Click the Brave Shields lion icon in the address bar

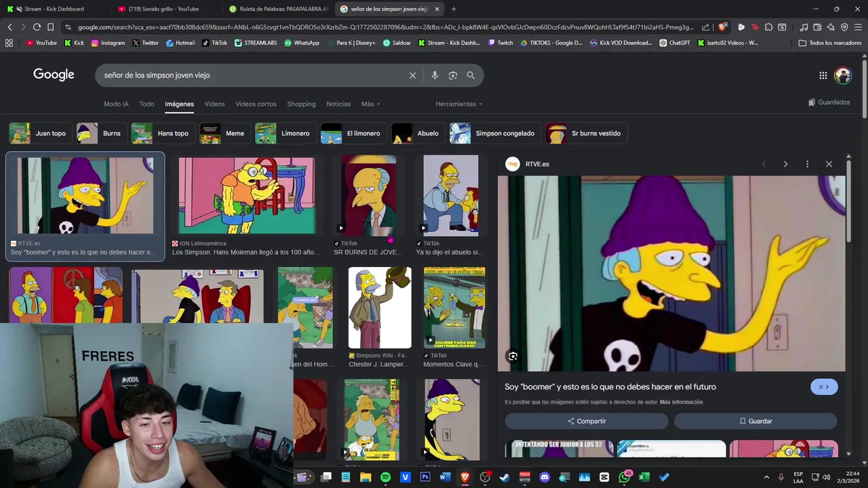(x=723, y=27)
